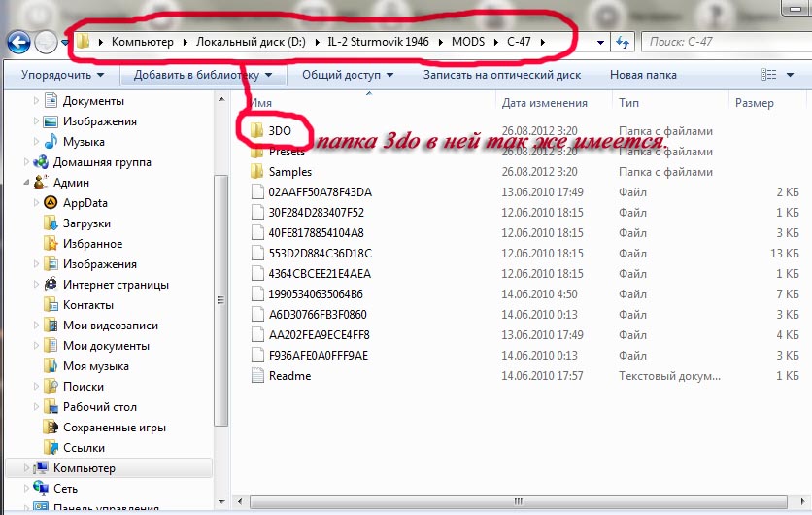Expand the AppData tree node
The width and height of the screenshot is (812, 515).
(36, 202)
